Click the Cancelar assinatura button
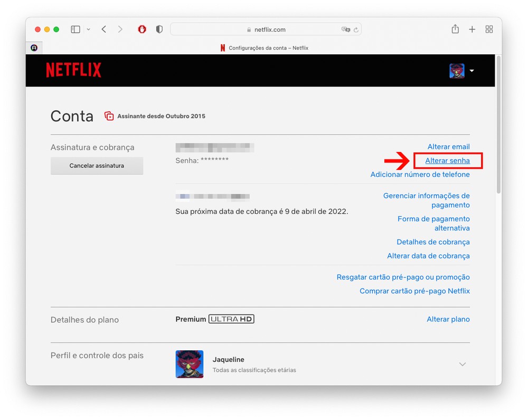Screen dimensions: 528x420 click(x=97, y=166)
